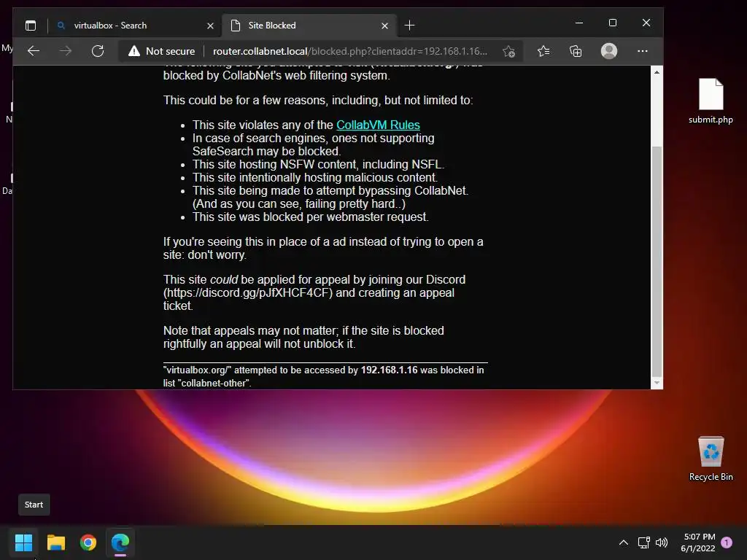The image size is (747, 560).
Task: Show hidden system tray icons
Action: (623, 542)
